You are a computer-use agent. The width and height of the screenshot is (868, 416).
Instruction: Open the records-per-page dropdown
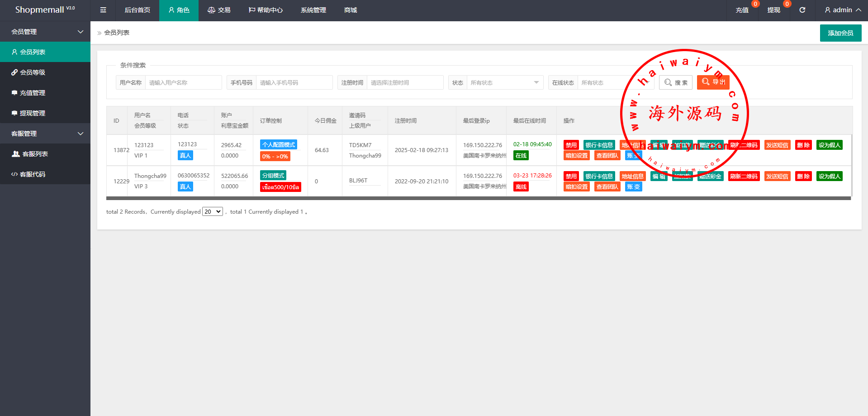tap(212, 211)
